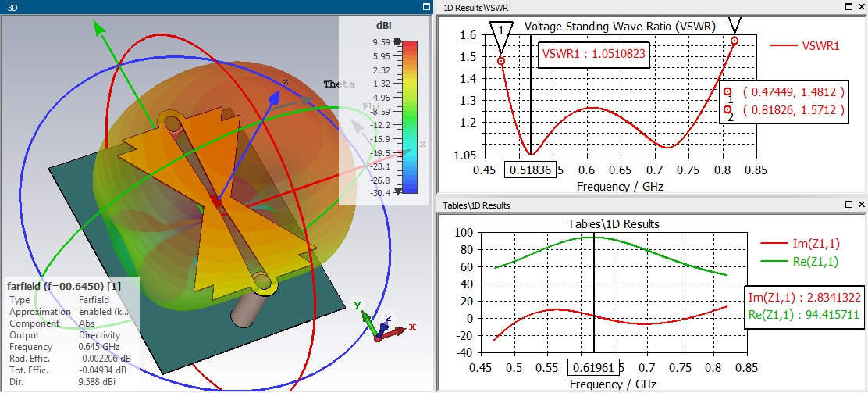Click the 0.61961 axis marker frequency box
Image resolution: width=868 pixels, height=393 pixels.
click(x=594, y=367)
